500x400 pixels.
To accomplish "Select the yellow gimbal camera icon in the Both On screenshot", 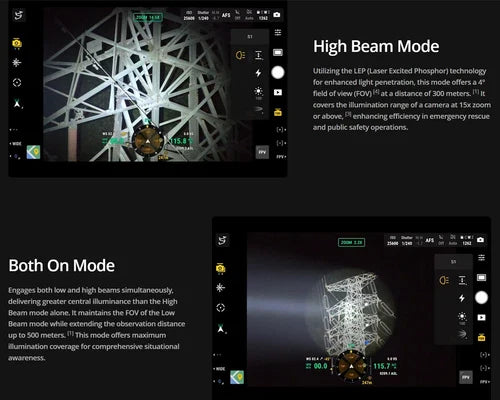I will (220, 268).
